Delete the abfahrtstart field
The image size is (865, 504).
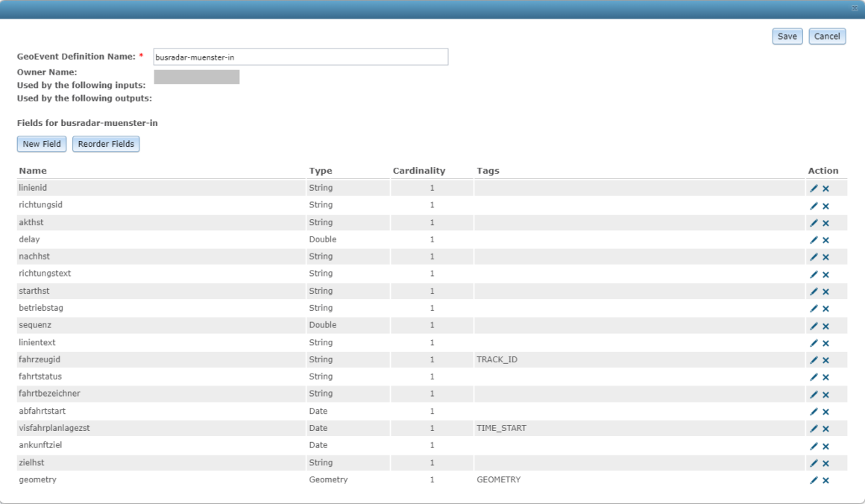click(825, 412)
